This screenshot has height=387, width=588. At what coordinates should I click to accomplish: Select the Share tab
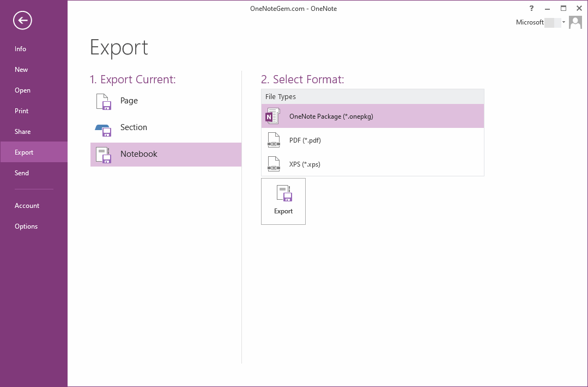(x=34, y=132)
